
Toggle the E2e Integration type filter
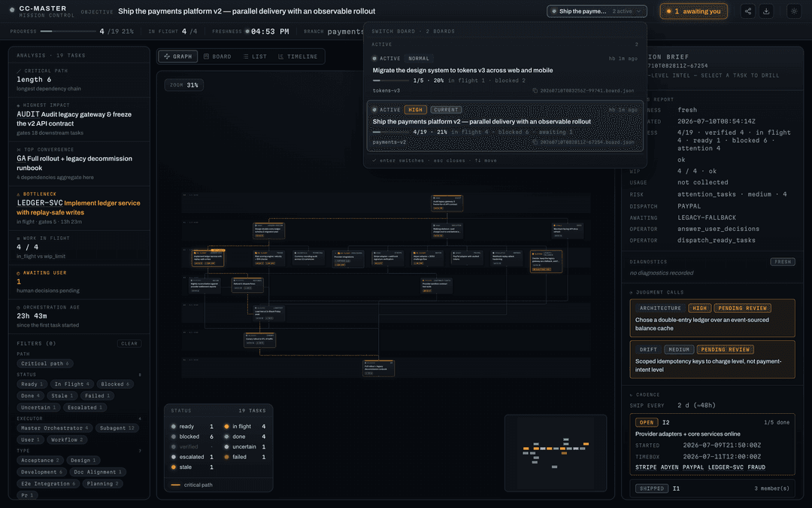pyautogui.click(x=48, y=484)
